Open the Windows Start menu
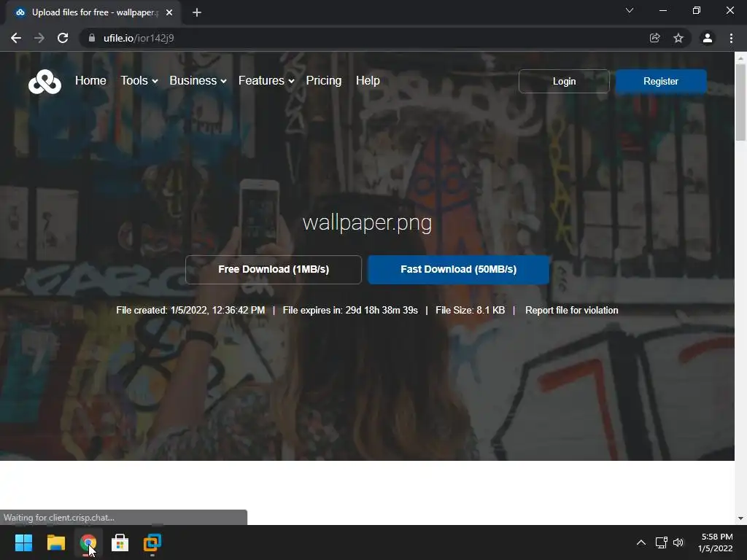This screenshot has height=560, width=747. coord(23,542)
